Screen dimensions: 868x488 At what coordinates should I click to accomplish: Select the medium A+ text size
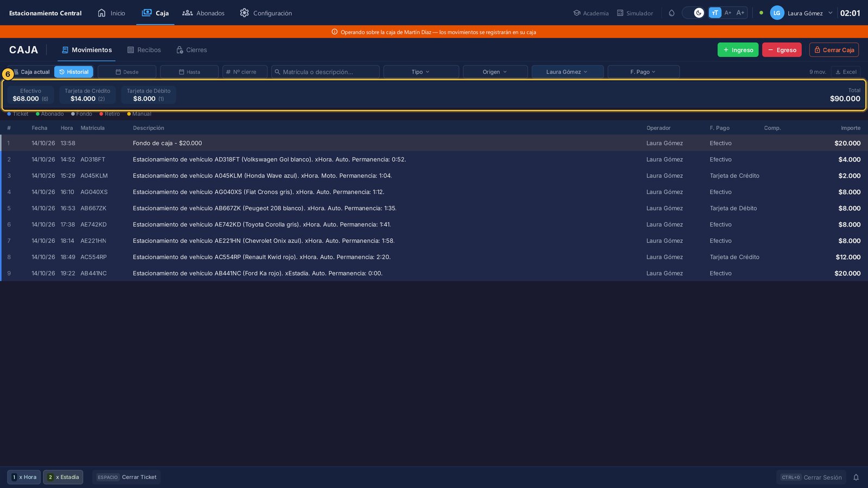728,13
